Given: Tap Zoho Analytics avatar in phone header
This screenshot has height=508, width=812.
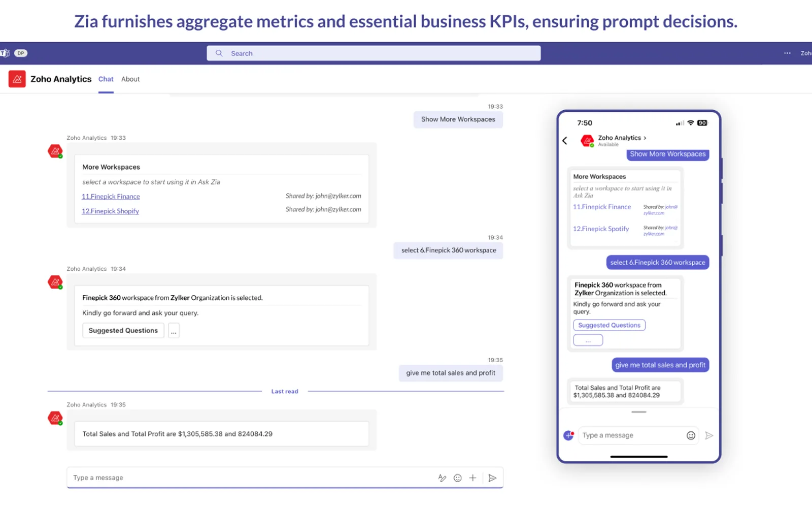Looking at the screenshot, I should tap(588, 141).
